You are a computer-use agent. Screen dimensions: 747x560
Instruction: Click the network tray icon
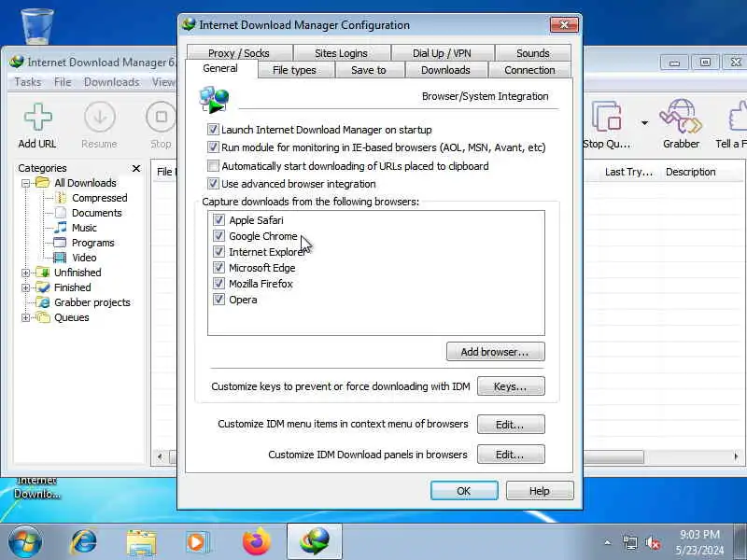pos(629,542)
